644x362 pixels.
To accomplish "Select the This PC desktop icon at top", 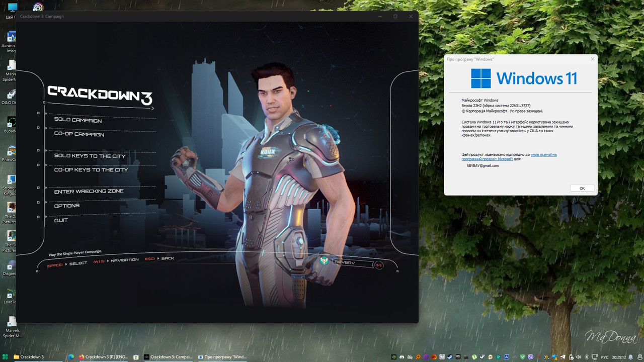I will pos(11,10).
